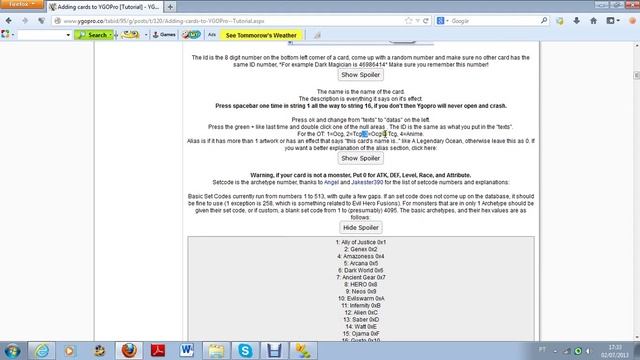
Task: Go to the Home page
Action: tap(593, 21)
